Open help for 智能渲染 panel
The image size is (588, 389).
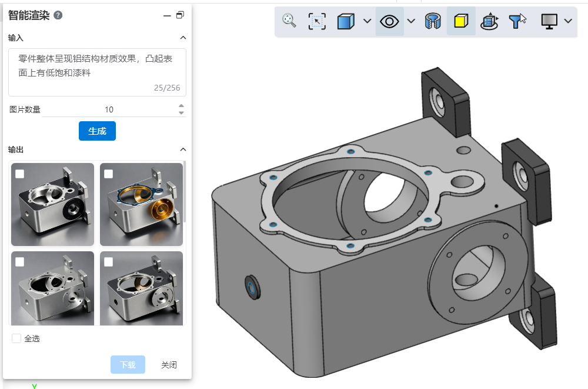point(58,15)
